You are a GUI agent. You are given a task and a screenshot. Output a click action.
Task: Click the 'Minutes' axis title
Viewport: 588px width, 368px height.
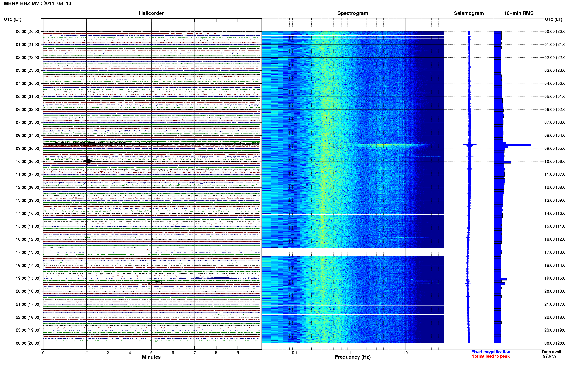tap(151, 357)
